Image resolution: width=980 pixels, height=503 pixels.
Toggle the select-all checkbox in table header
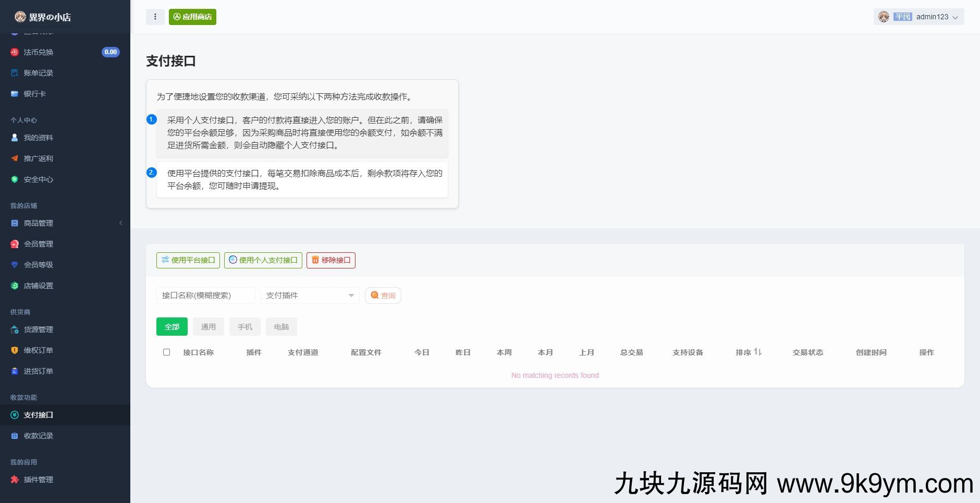[x=166, y=352]
